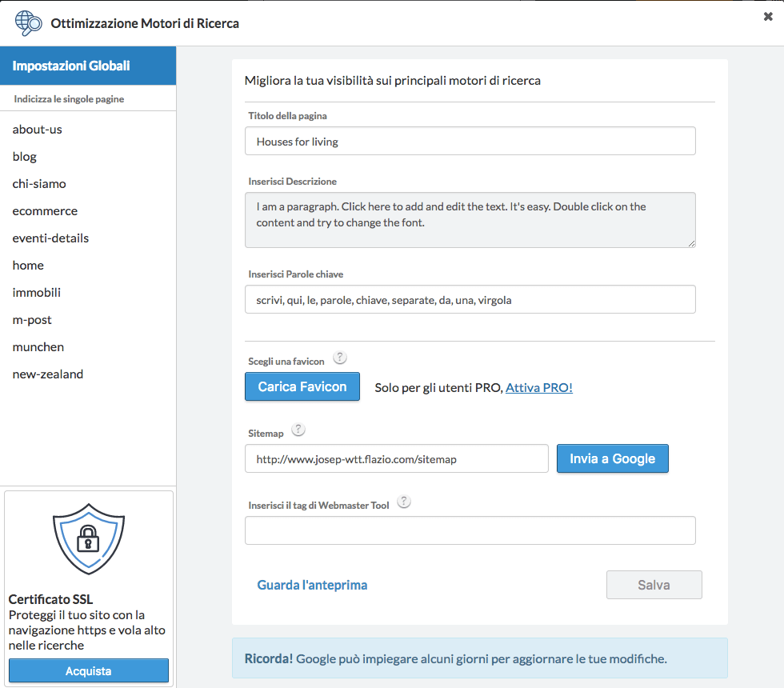Open the munchen page settings
The height and width of the screenshot is (688, 784).
tap(38, 347)
